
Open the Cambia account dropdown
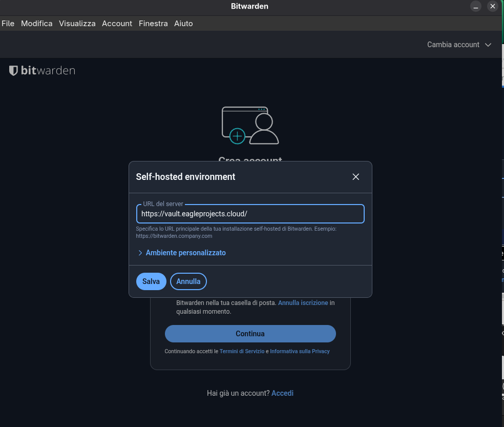(x=459, y=45)
